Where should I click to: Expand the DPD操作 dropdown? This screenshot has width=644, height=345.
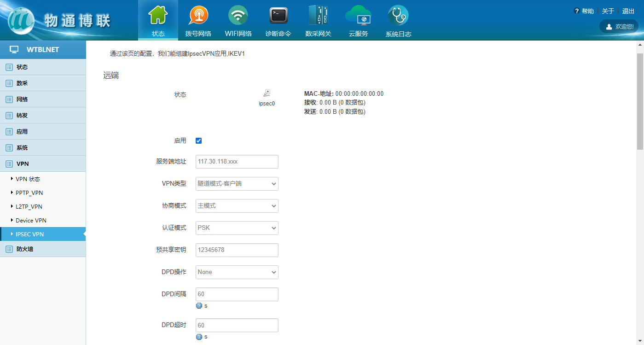click(237, 272)
